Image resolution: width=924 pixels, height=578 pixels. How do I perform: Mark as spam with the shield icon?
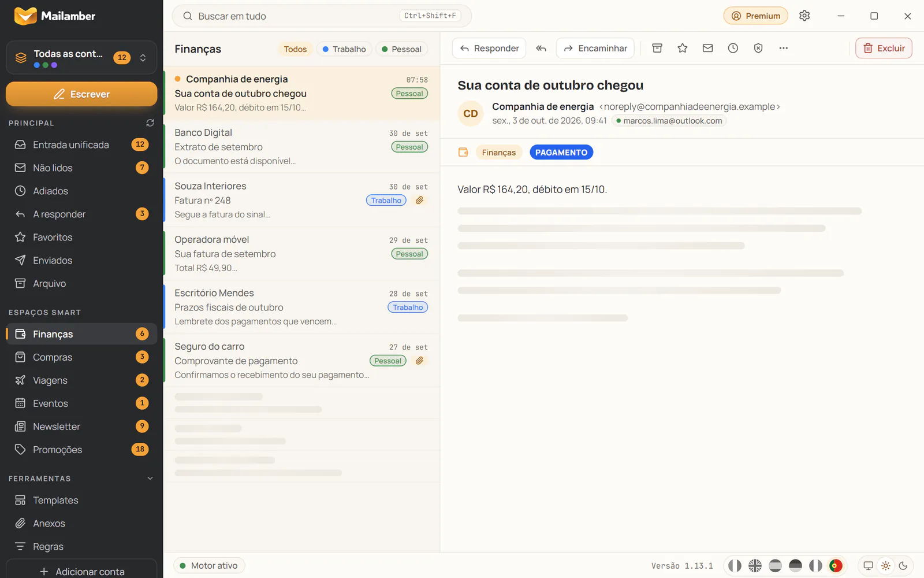(758, 49)
